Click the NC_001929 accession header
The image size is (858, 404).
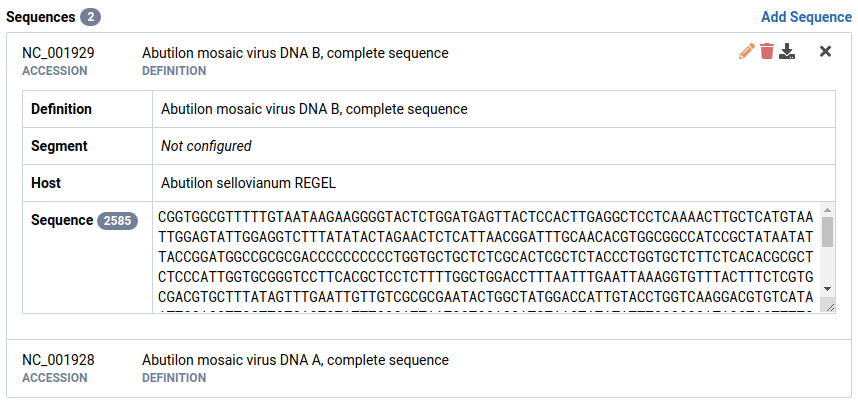(58, 52)
